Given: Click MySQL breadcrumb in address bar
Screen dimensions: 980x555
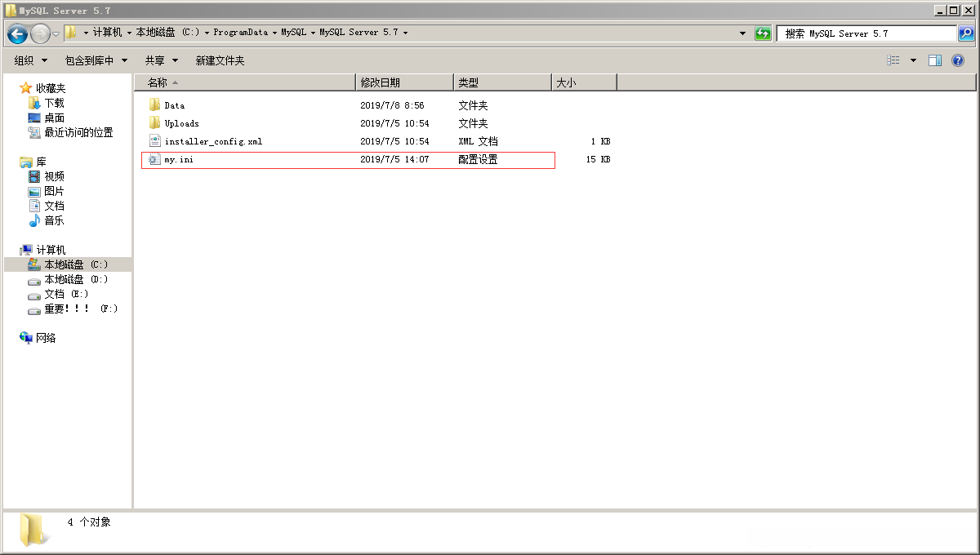Looking at the screenshot, I should click(x=294, y=33).
